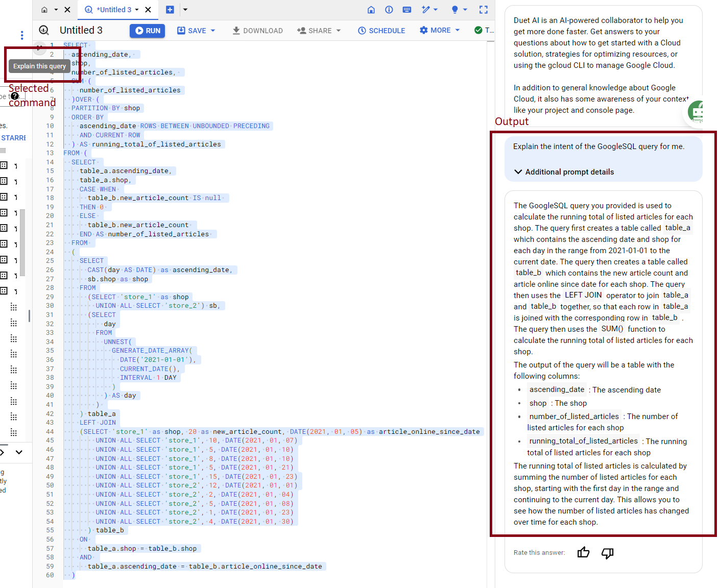Click the code line "ORDER BY"
The width and height of the screenshot is (720, 588).
[87, 117]
